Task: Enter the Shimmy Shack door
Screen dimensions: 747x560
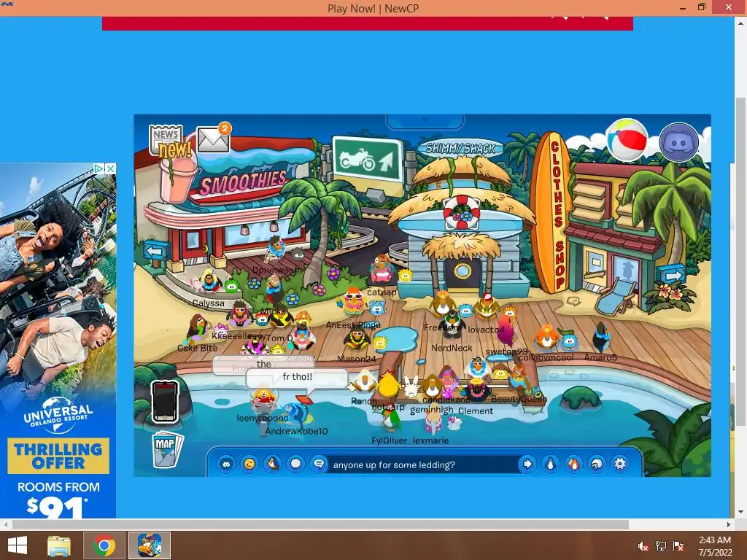Action: point(462,272)
